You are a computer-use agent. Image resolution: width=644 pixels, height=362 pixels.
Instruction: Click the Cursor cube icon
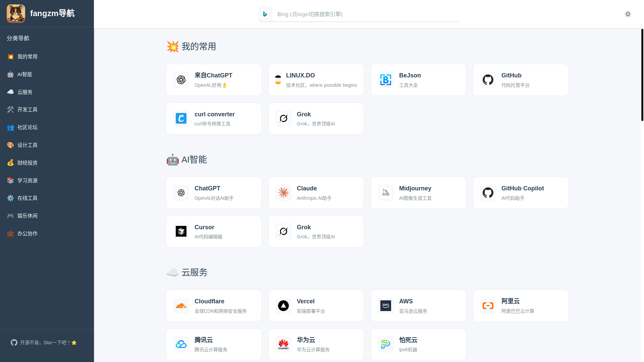click(x=181, y=231)
